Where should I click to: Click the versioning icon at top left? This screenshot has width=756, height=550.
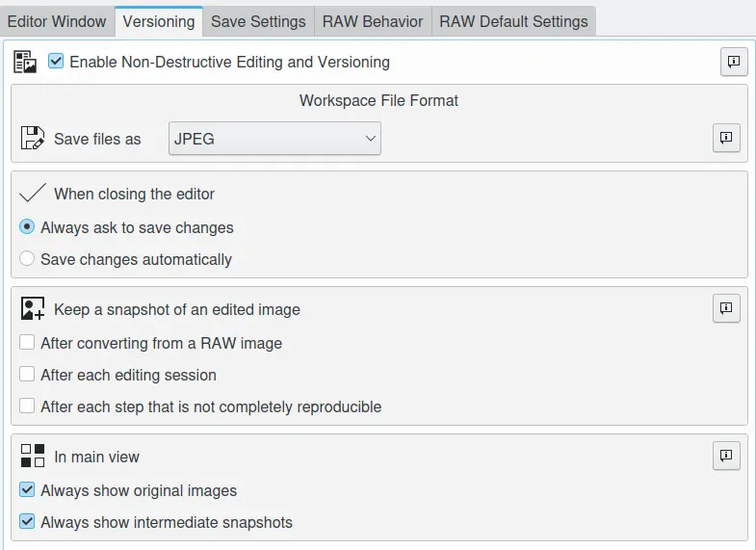pos(26,63)
